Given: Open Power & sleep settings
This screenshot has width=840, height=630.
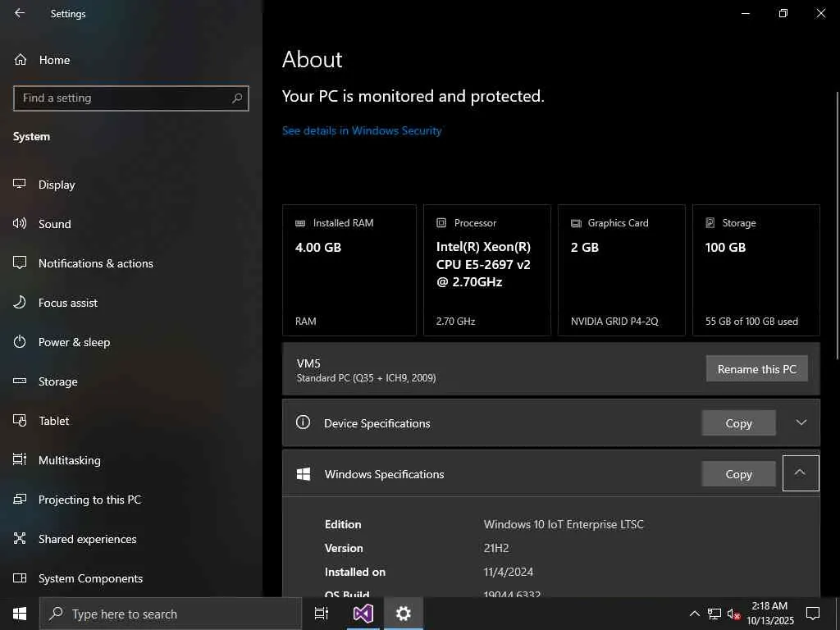Looking at the screenshot, I should (x=131, y=342).
